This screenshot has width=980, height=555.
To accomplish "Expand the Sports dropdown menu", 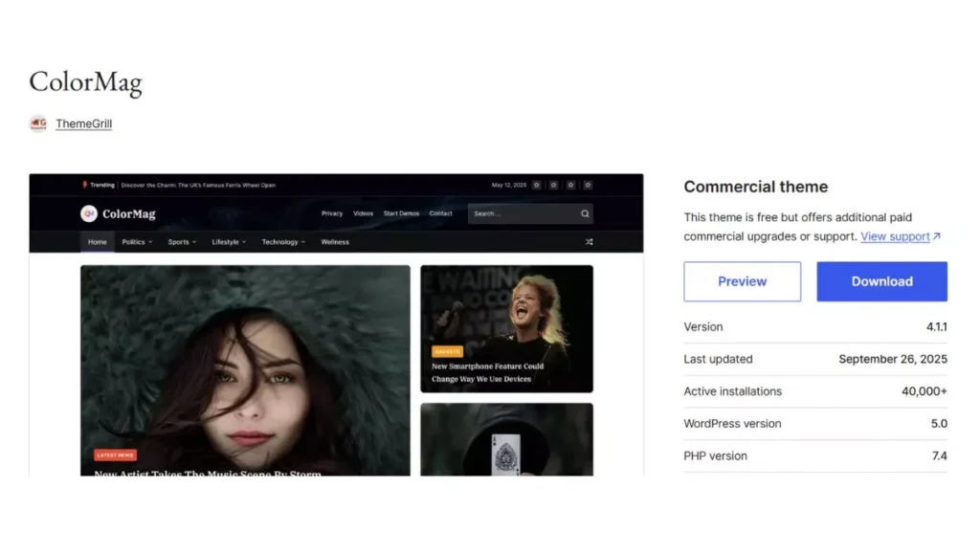I will [x=182, y=242].
